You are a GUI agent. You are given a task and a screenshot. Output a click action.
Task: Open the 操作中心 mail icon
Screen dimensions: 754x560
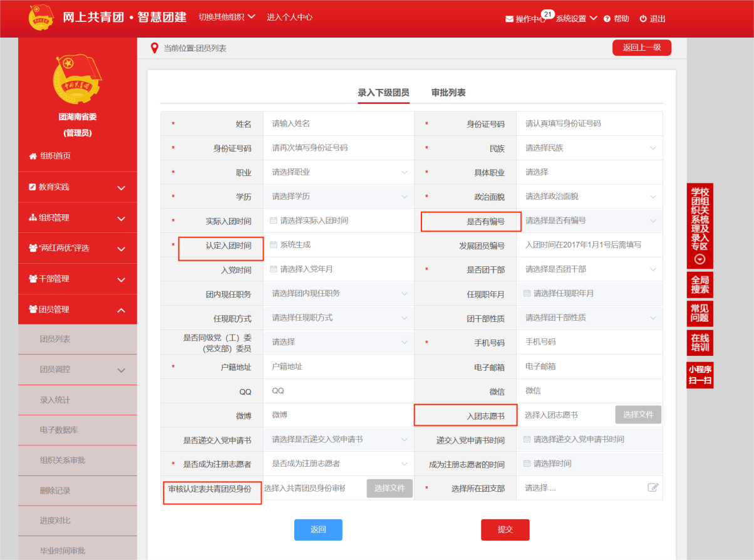[x=509, y=19]
